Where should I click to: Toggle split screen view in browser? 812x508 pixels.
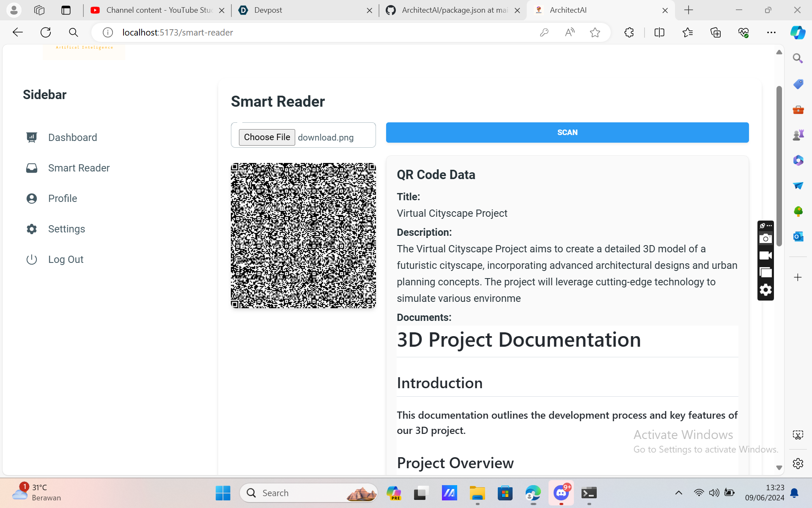659,33
